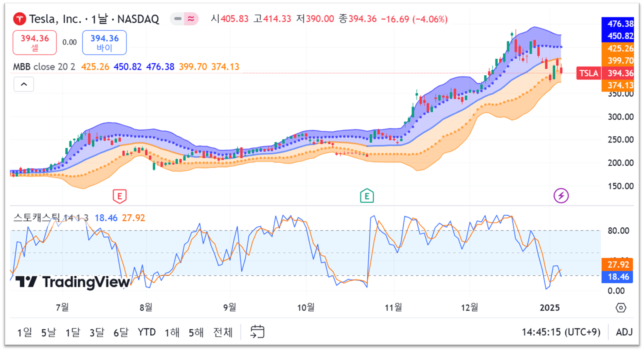Click the 450.82 blue price scale label
644x351 pixels.
[x=618, y=36]
